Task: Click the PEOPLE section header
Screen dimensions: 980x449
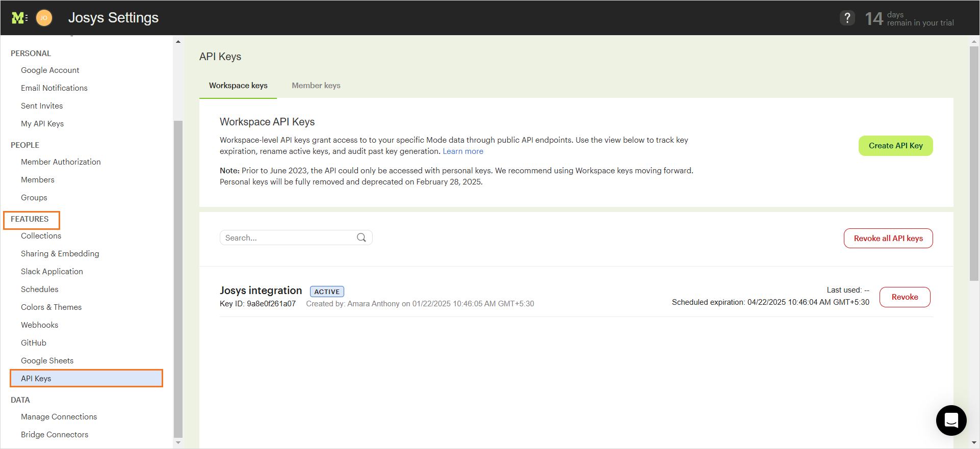Action: [x=25, y=145]
